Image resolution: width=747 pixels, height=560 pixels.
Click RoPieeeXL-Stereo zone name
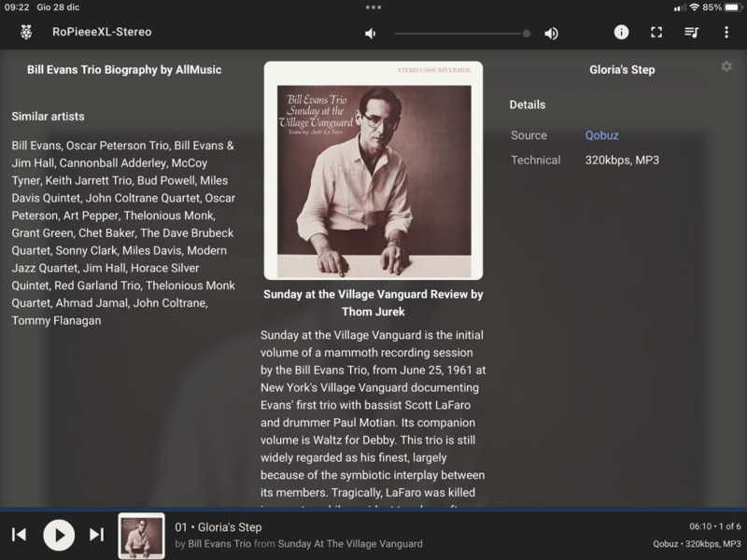(x=102, y=33)
